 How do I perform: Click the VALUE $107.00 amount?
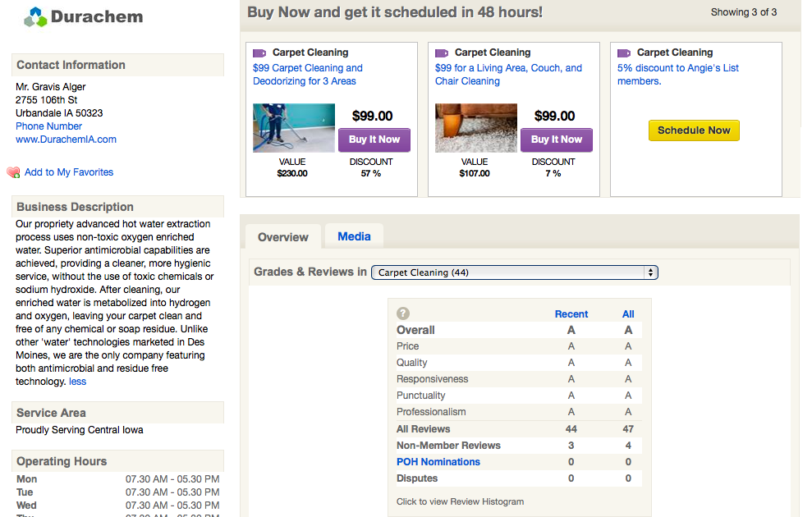coord(475,173)
